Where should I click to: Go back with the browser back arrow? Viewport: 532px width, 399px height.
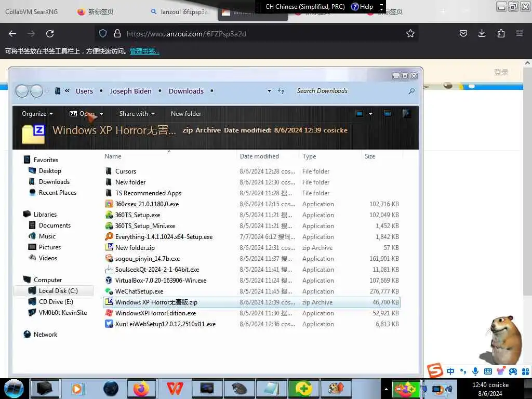click(x=12, y=34)
